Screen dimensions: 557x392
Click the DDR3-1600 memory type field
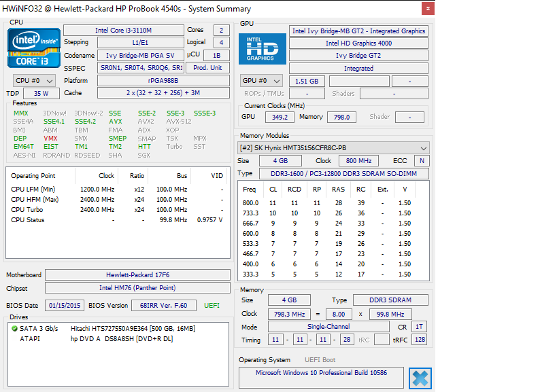(x=344, y=173)
